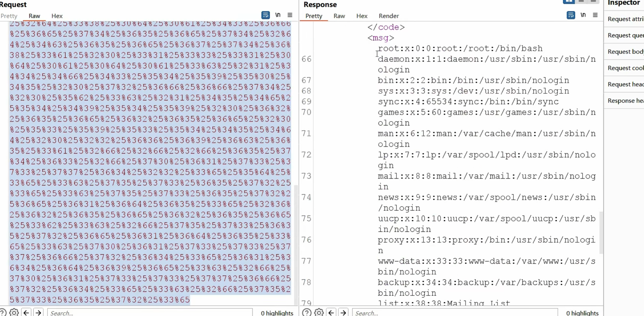Click the Response search settings gear
This screenshot has width=644, height=316.
[319, 312]
